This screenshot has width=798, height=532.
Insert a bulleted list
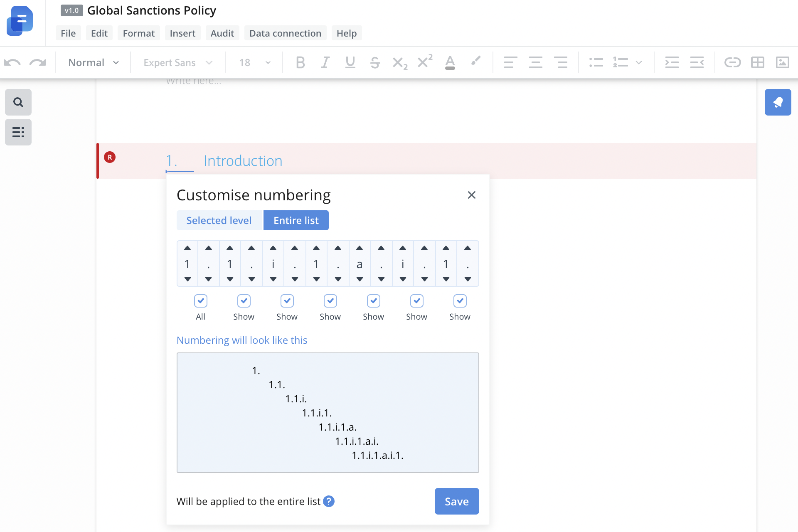tap(596, 63)
